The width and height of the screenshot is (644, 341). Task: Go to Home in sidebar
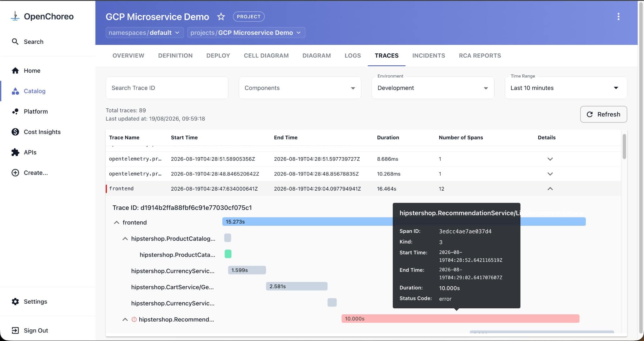[x=26, y=71]
